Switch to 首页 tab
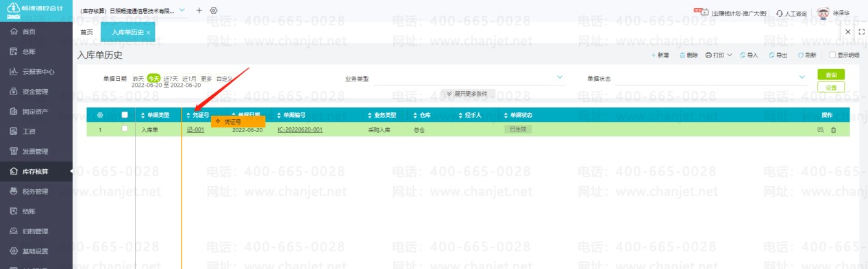Image resolution: width=868 pixels, height=269 pixels. [x=86, y=32]
